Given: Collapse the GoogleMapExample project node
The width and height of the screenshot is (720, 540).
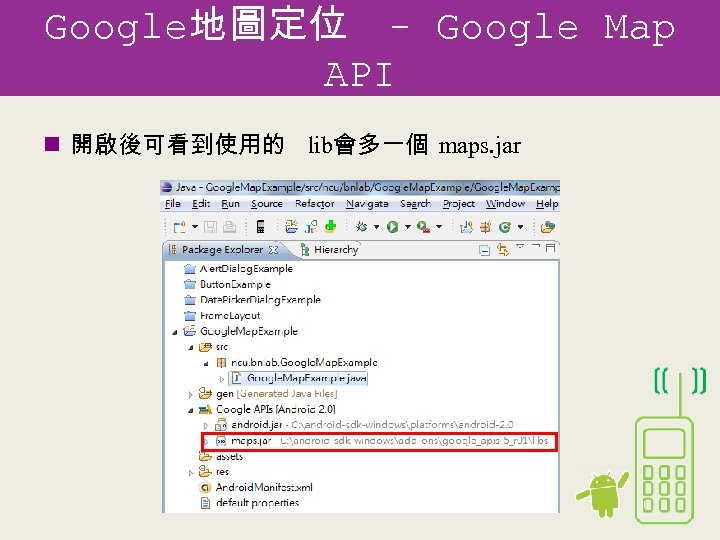Looking at the screenshot, I should 175,332.
